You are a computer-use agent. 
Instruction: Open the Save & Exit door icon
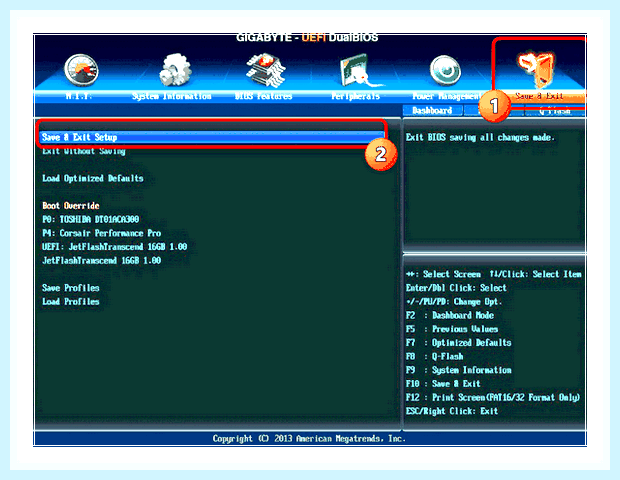click(537, 68)
